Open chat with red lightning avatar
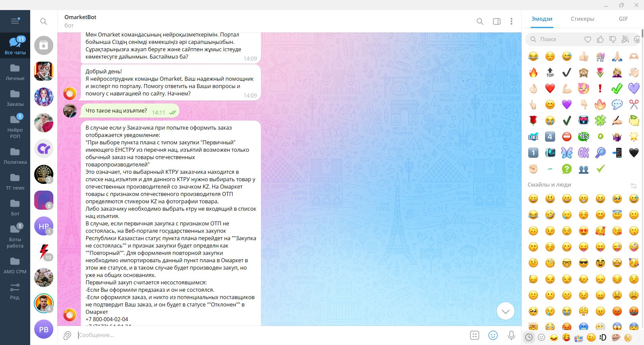644x345 pixels. pyautogui.click(x=44, y=252)
